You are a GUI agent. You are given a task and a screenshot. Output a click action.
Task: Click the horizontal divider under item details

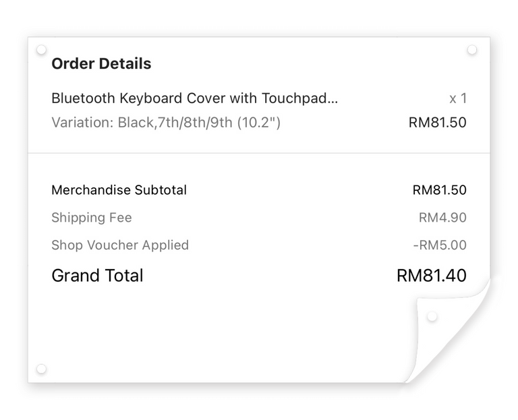click(x=259, y=153)
